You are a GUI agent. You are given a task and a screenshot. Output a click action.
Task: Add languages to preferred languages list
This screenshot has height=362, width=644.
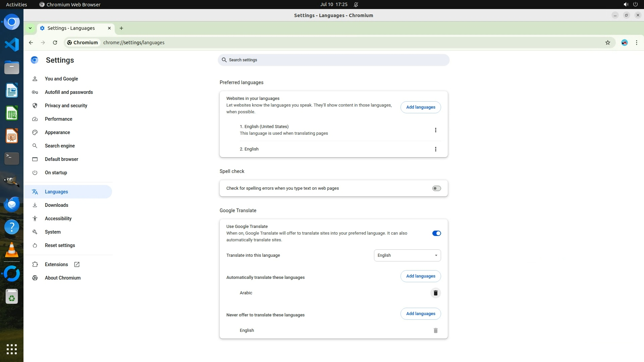pyautogui.click(x=421, y=107)
